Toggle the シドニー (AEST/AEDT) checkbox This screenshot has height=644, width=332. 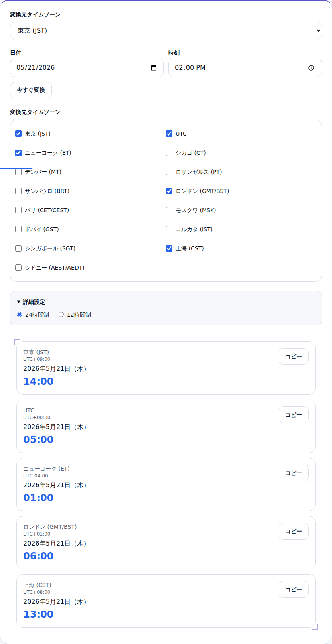coord(18,268)
